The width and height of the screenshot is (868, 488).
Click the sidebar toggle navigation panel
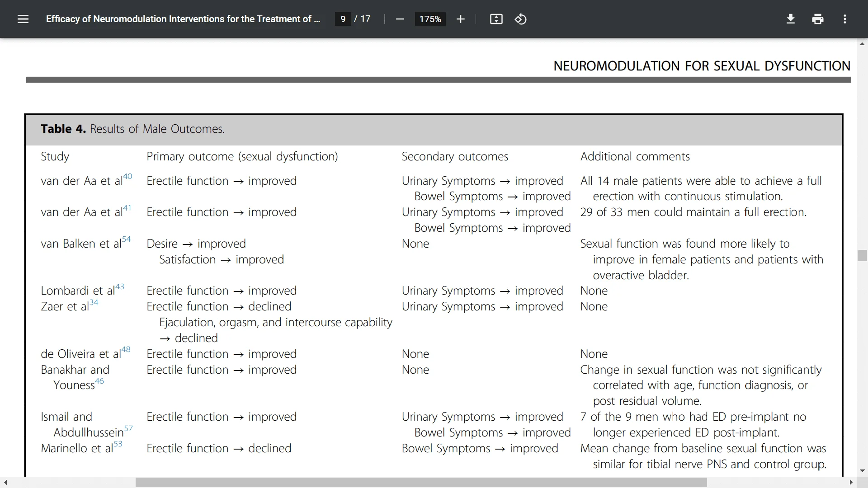tap(23, 19)
